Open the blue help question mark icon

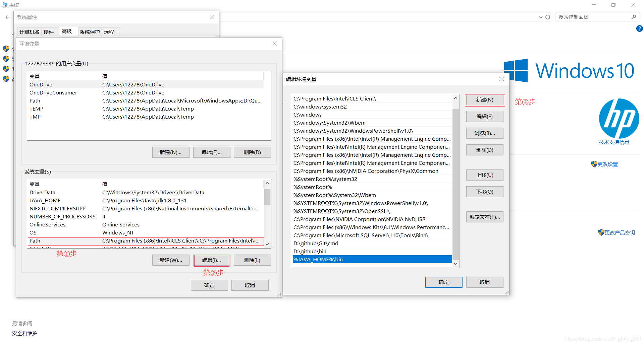pos(639,29)
